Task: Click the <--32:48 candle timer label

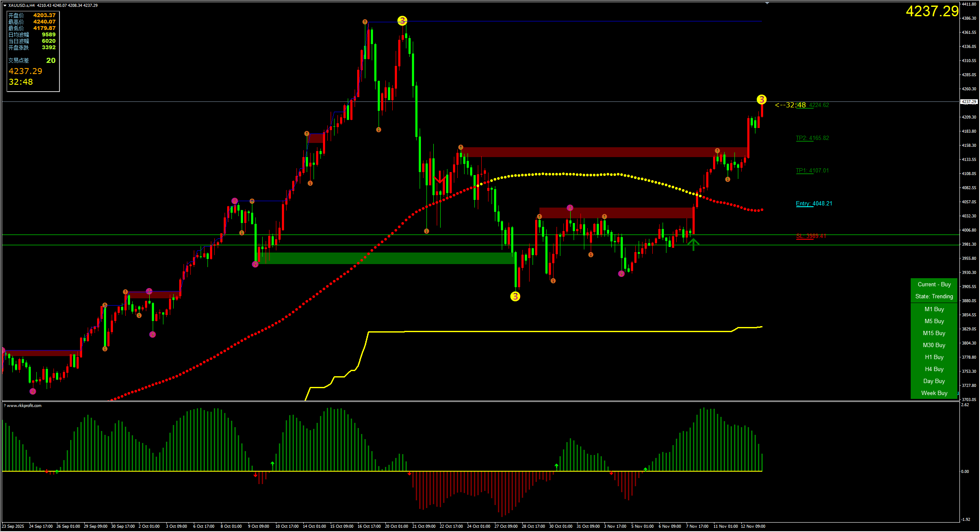Action: [x=790, y=105]
